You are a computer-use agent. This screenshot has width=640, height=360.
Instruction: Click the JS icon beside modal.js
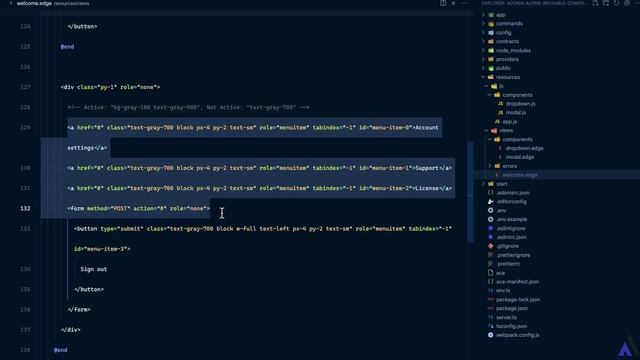[x=500, y=112]
